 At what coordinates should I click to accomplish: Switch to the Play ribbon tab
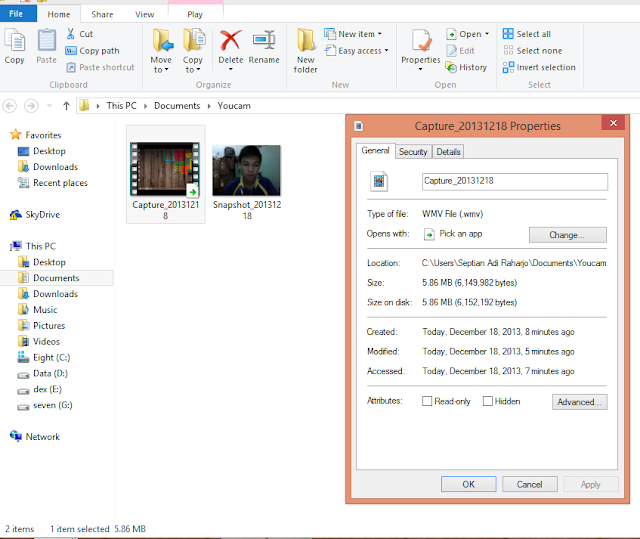point(195,14)
